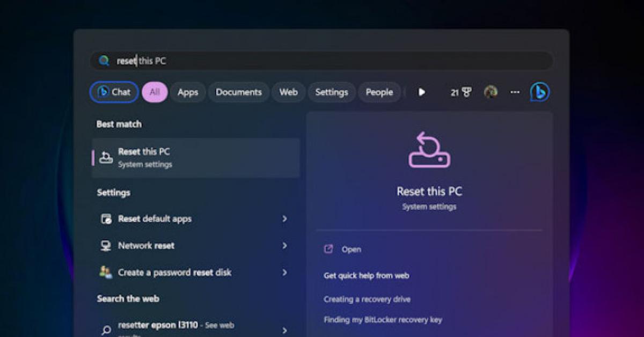Switch to the Documents filter tab
Viewport: 644px width, 337px height.
pos(238,92)
